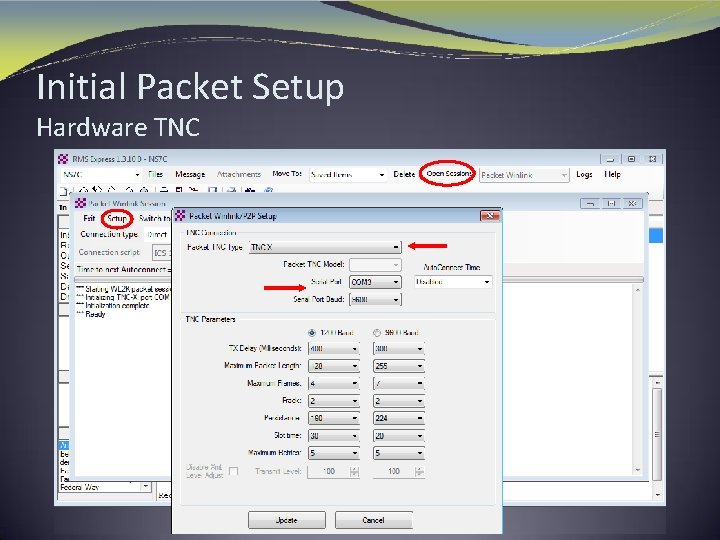Open the 1200 baud Slottime dropdown
The width and height of the screenshot is (720, 540).
[x=354, y=436]
